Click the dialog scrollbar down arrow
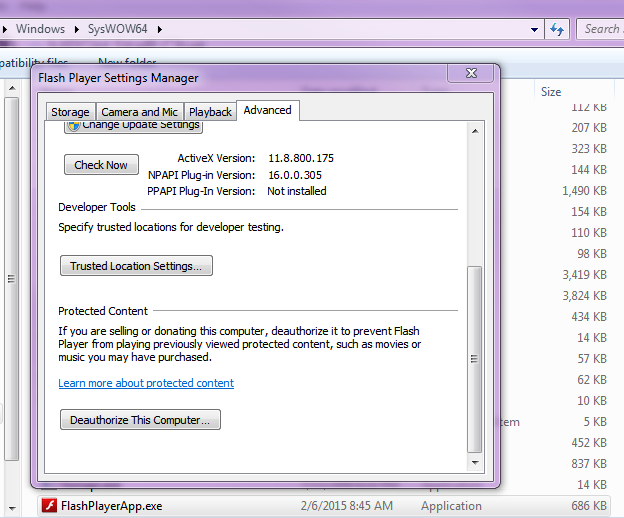624x518 pixels. (x=475, y=462)
